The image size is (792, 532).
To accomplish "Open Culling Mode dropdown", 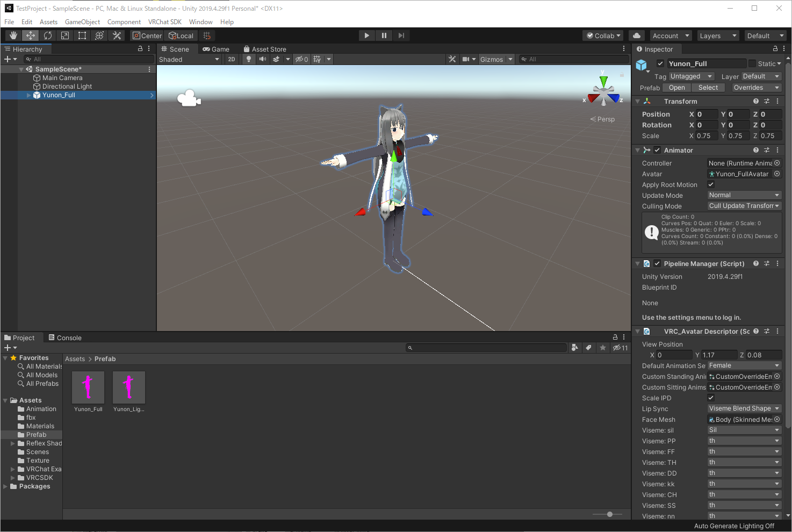I will click(744, 206).
